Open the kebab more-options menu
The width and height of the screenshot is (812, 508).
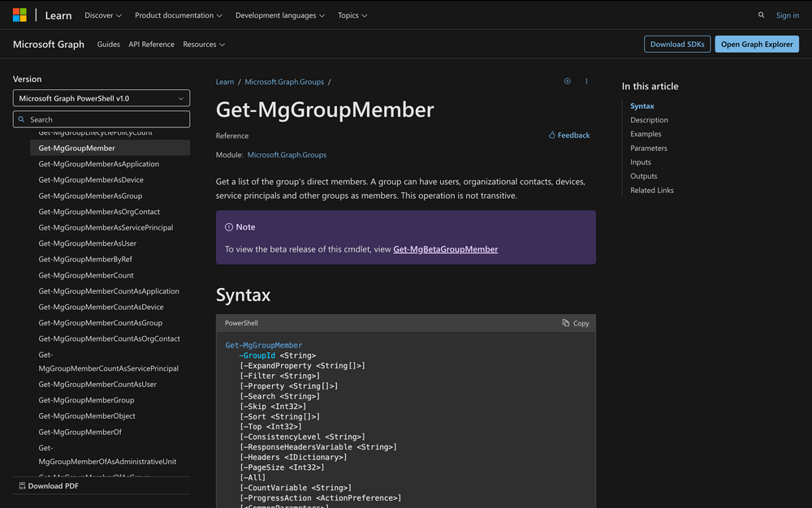point(586,81)
